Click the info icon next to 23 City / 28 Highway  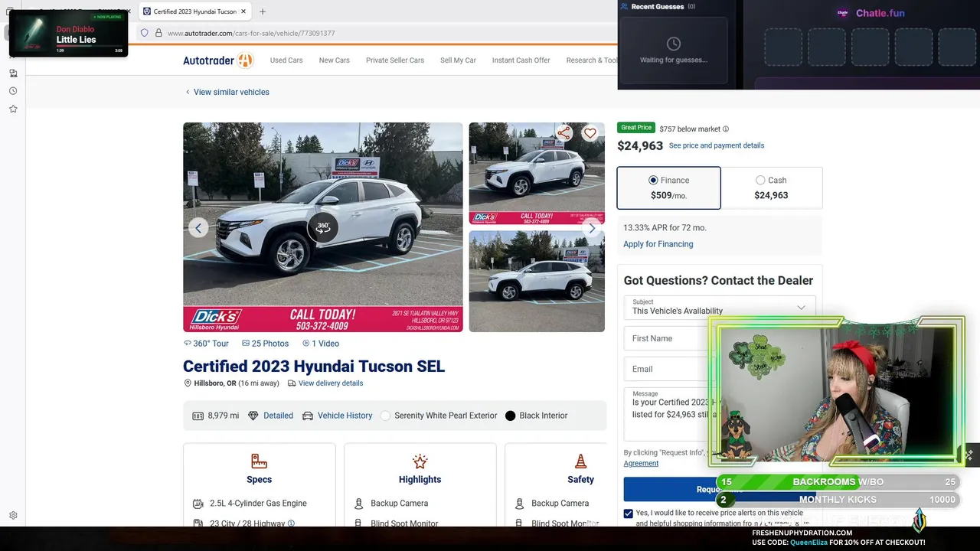291,523
